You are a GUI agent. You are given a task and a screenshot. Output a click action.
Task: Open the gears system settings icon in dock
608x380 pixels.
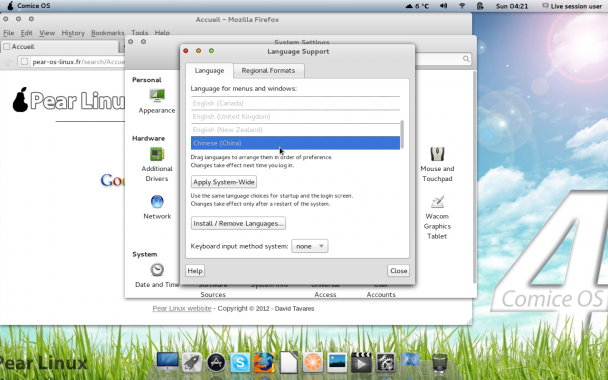(385, 363)
